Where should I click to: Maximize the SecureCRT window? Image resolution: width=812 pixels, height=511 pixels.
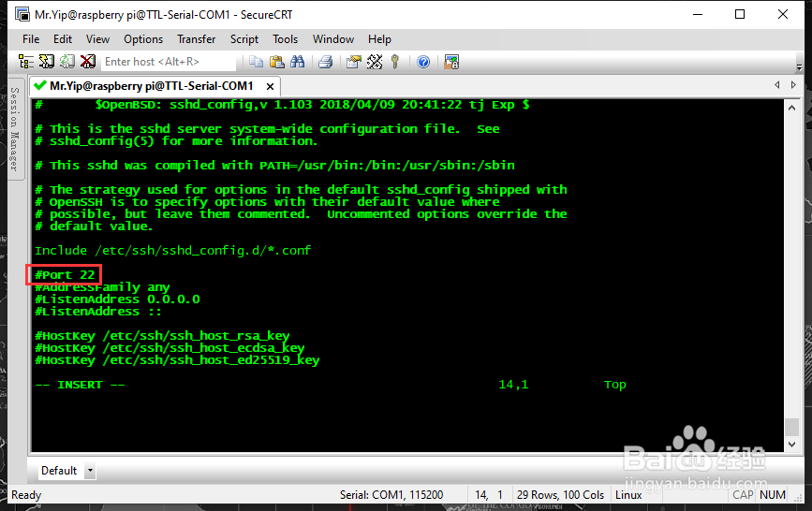click(x=740, y=14)
